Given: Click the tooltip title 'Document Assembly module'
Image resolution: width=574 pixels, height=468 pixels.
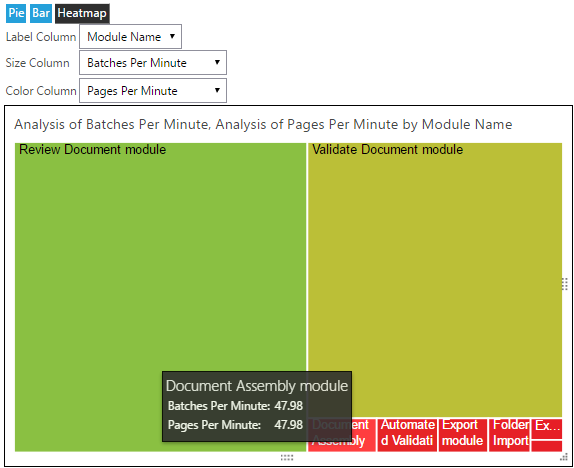Looking at the screenshot, I should [257, 386].
